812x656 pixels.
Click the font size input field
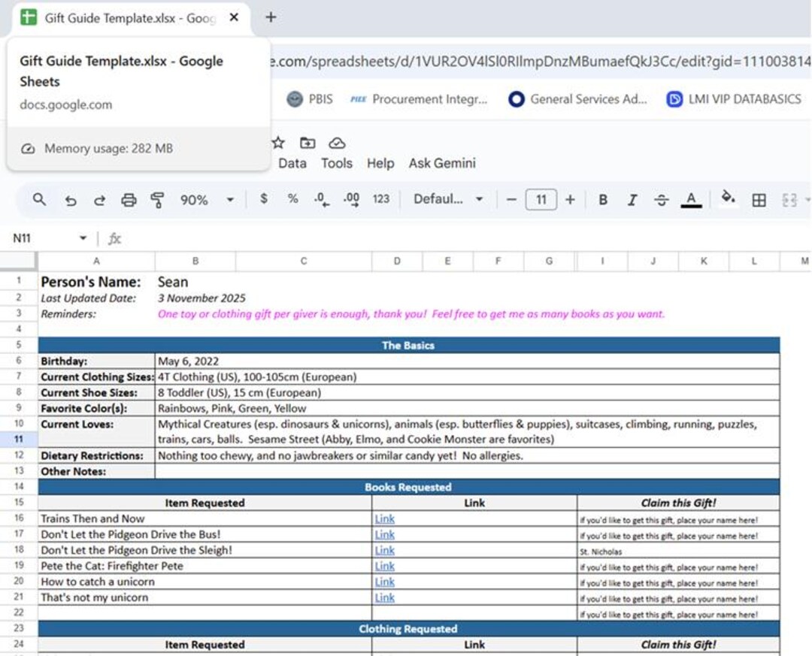pos(541,199)
